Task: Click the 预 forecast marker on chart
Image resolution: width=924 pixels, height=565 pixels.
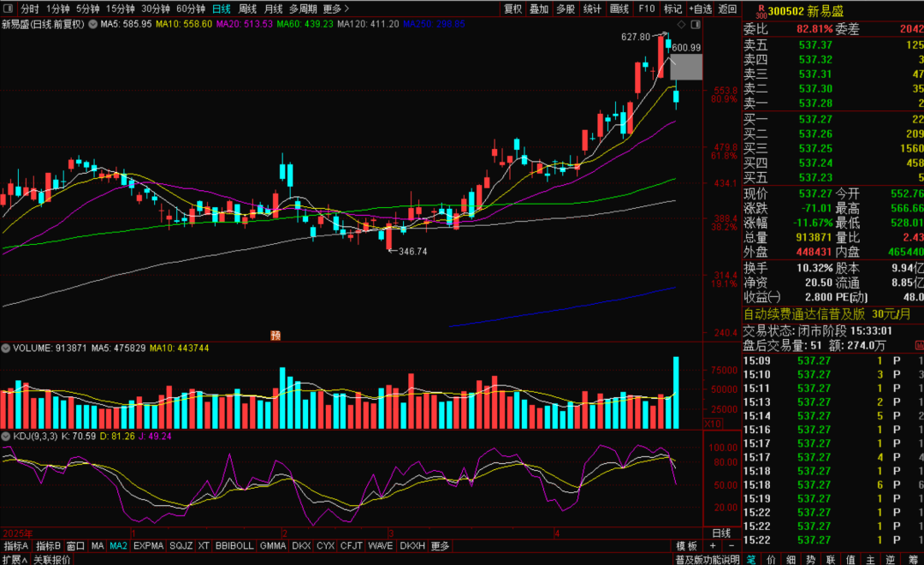Action: (x=275, y=335)
